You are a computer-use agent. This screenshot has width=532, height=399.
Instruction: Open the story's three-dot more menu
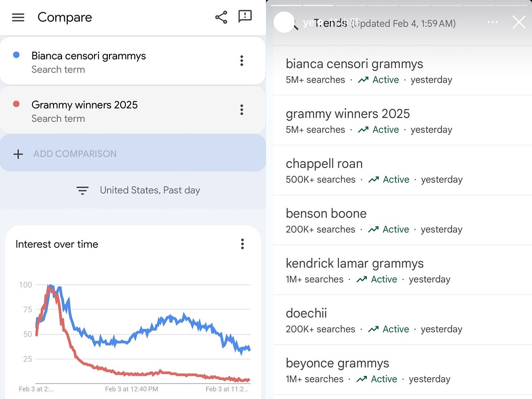(x=492, y=22)
